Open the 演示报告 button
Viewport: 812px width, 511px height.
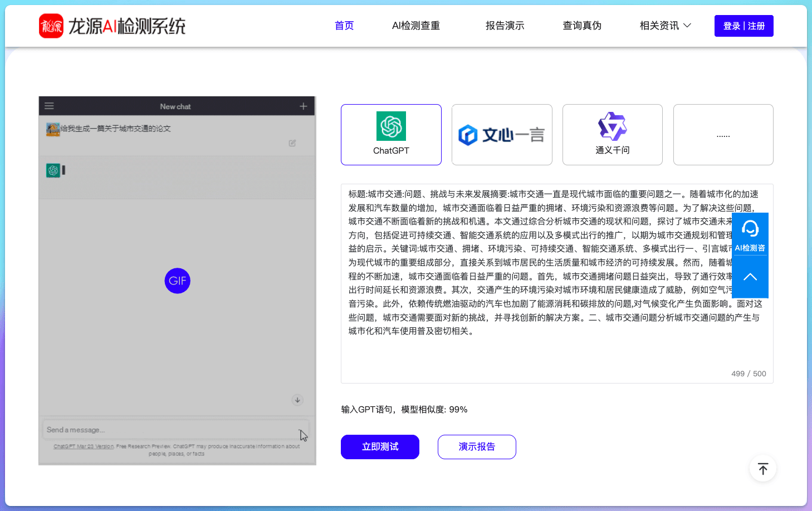tap(477, 447)
